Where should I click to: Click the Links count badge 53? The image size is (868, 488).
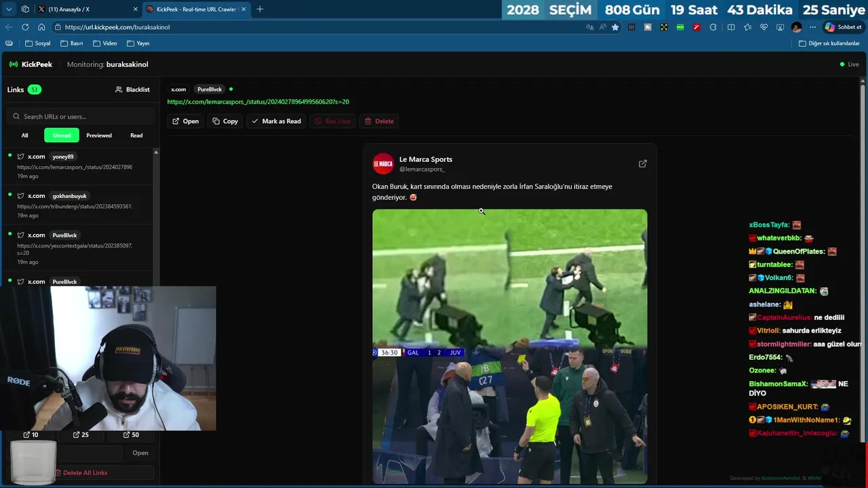tap(35, 89)
